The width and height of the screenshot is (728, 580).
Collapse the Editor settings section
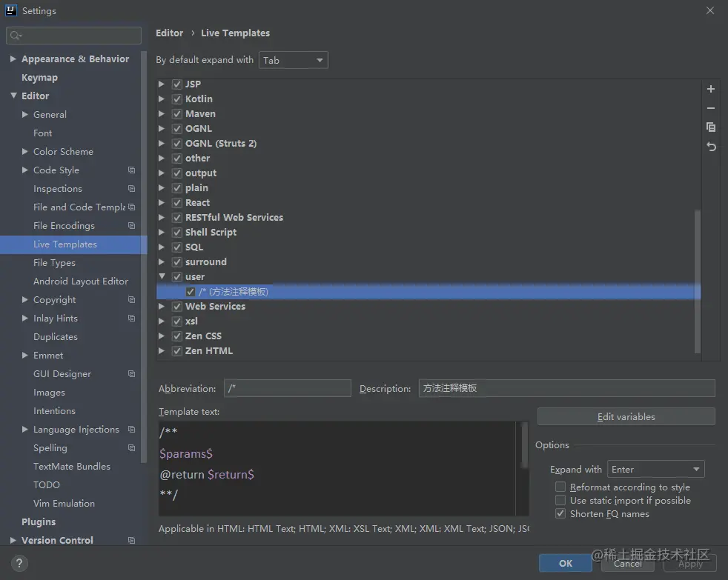click(x=13, y=96)
